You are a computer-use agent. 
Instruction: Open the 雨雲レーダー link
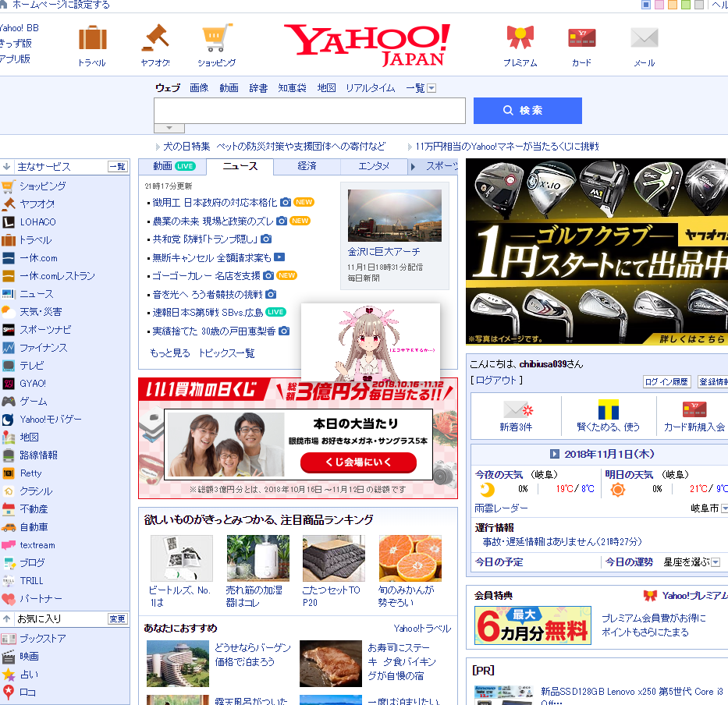[501, 508]
